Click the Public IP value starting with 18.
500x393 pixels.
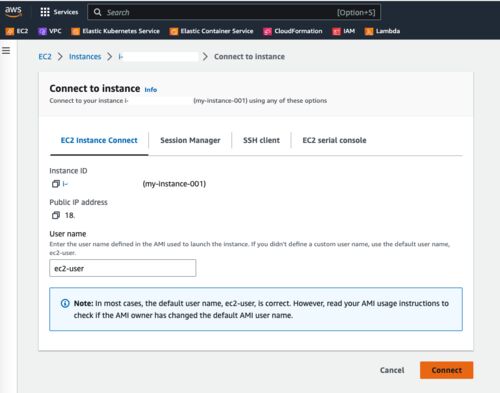(70, 215)
